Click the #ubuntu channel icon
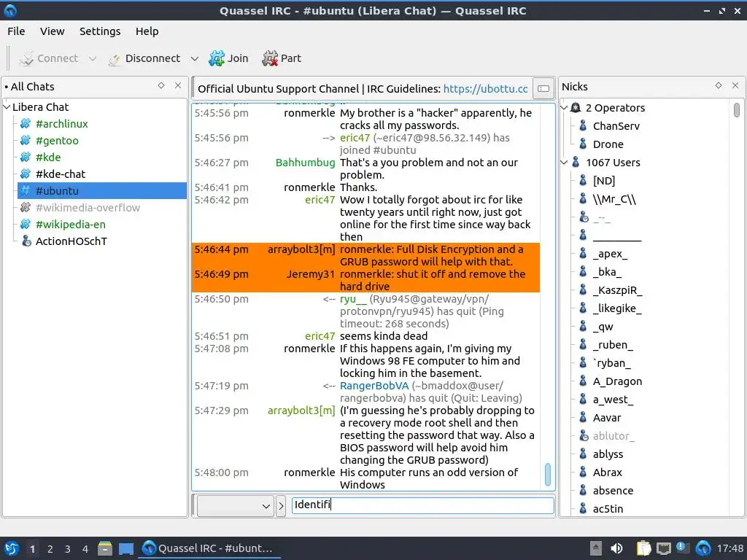The image size is (747, 560). [26, 190]
